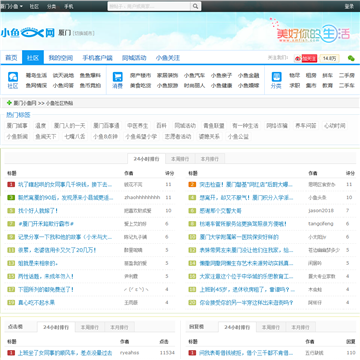
Task: Select the 百科 hot tag
Action: tap(161, 126)
